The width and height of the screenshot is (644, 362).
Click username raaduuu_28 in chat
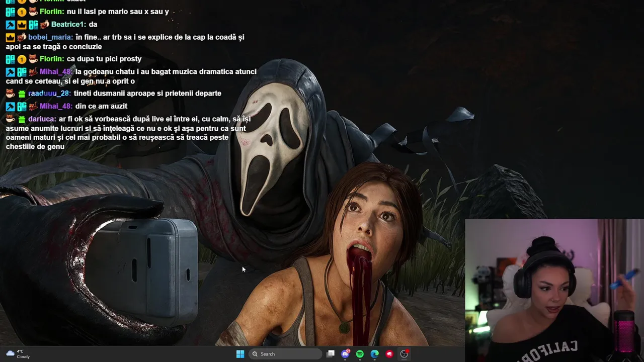pos(49,94)
